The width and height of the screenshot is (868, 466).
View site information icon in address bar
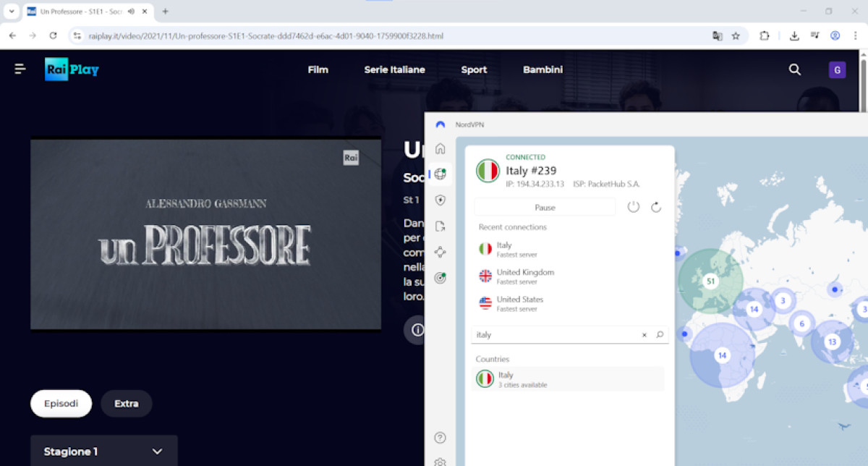(77, 35)
